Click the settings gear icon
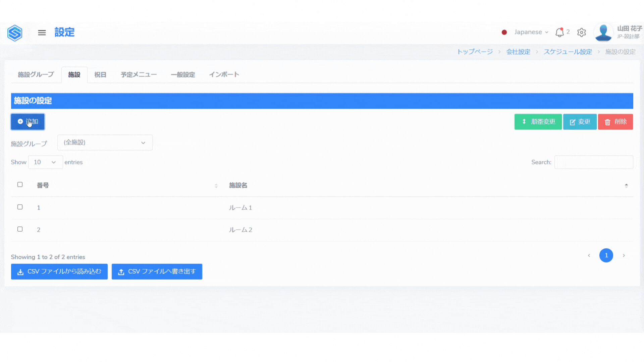644x362 pixels. pos(582,33)
